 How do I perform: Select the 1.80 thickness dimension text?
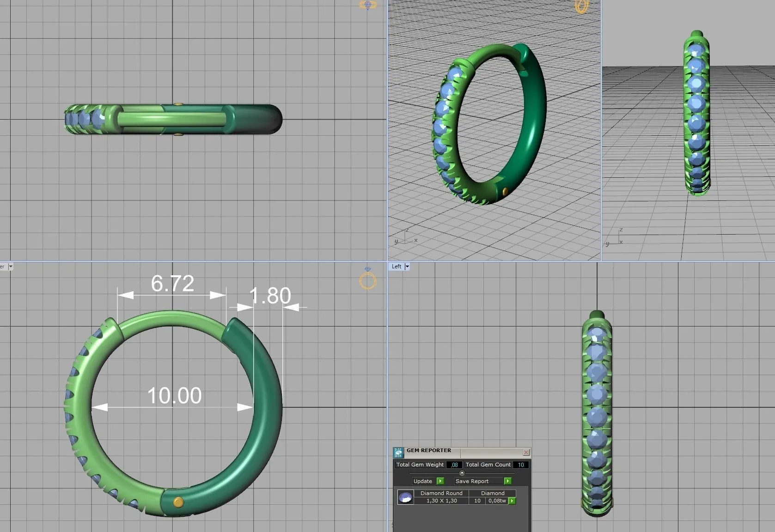pyautogui.click(x=270, y=296)
